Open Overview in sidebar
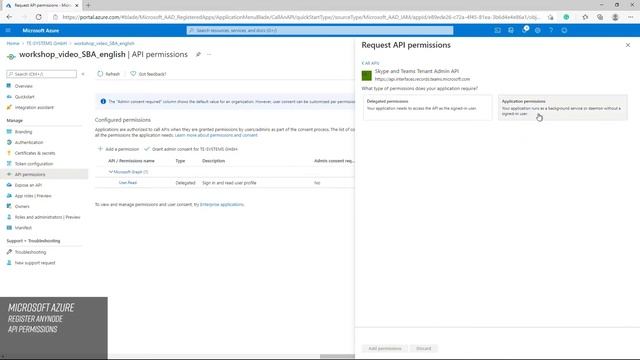 point(23,86)
